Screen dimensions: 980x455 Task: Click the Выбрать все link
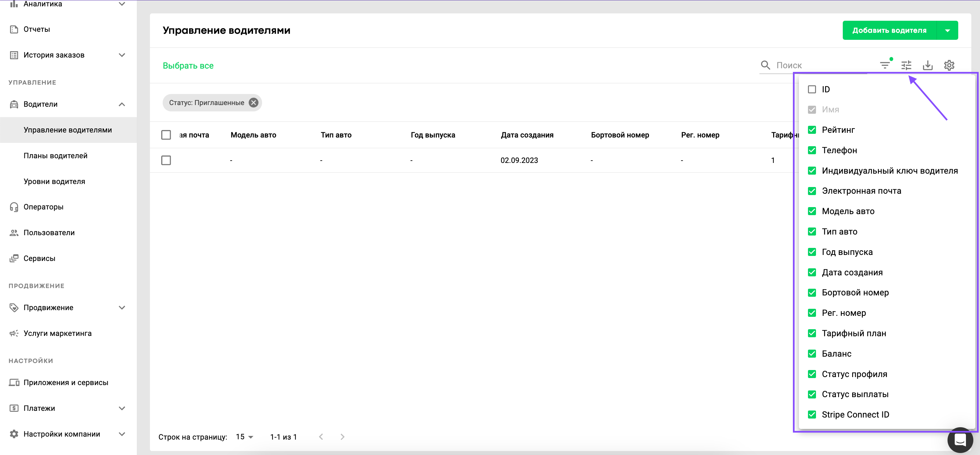pos(188,65)
